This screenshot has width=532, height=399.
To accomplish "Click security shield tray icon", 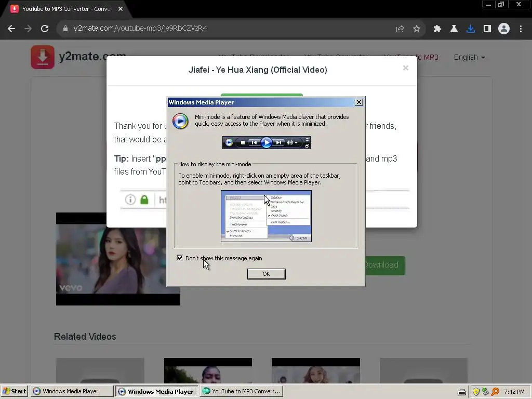I will (x=476, y=392).
